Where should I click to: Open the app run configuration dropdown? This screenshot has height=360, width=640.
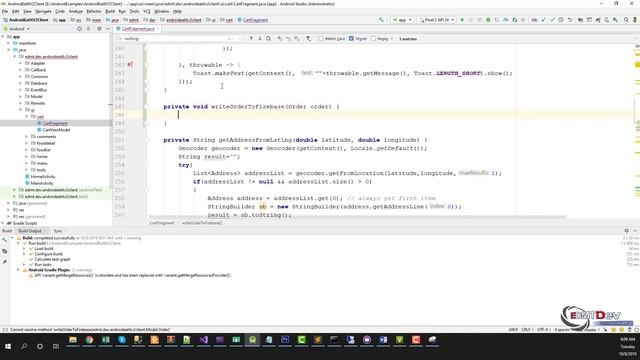point(402,20)
